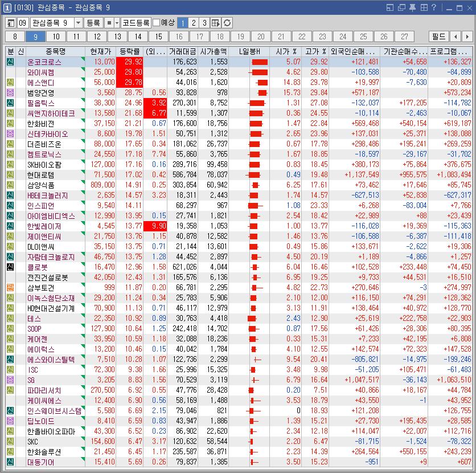Enable the 예상 checkbox
The height and width of the screenshot is (473, 476).
157,23
